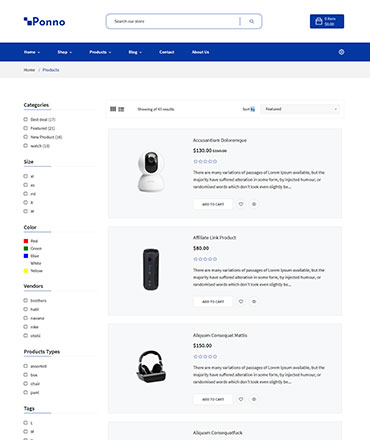Open the shopping cart button
Image resolution: width=370 pixels, height=440 pixels.
click(x=327, y=21)
